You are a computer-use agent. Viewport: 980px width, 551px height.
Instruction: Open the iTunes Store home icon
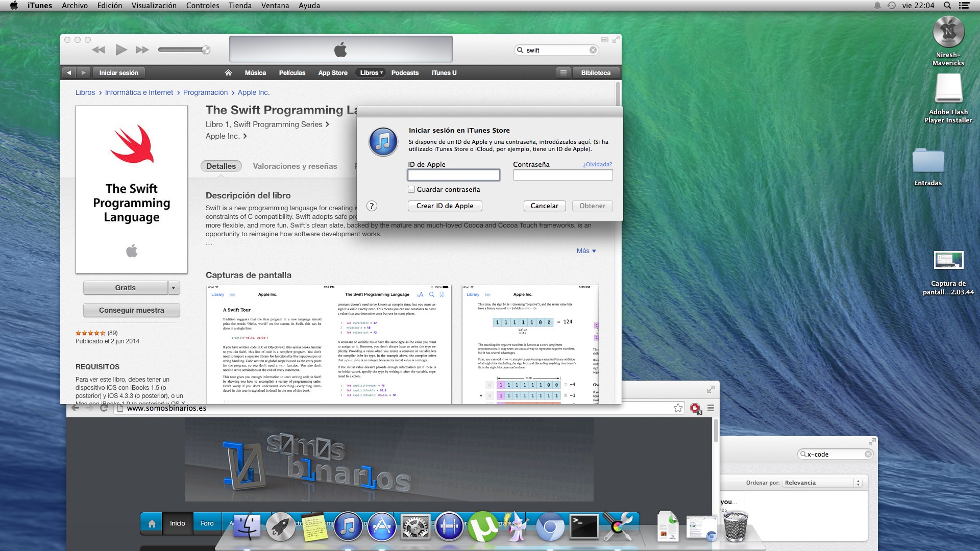pyautogui.click(x=228, y=73)
